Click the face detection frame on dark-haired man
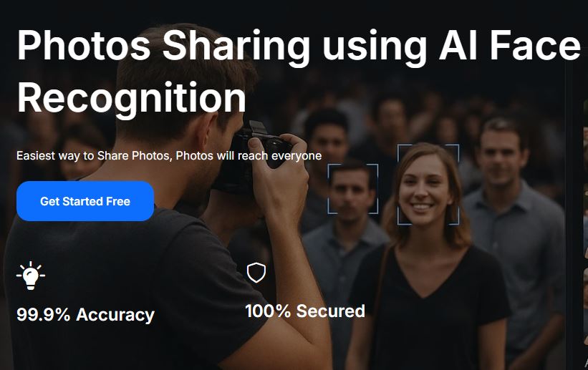The width and height of the screenshot is (588, 370). (x=353, y=189)
